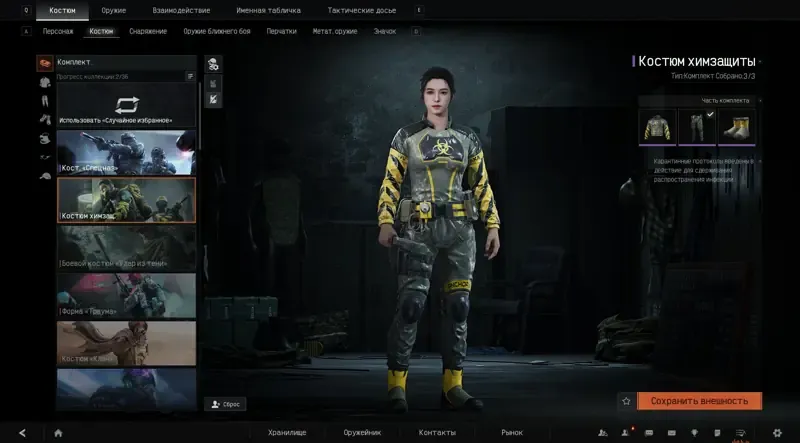The image size is (800, 443).
Task: Click the A previous sub-tab key hint
Action: (x=26, y=32)
